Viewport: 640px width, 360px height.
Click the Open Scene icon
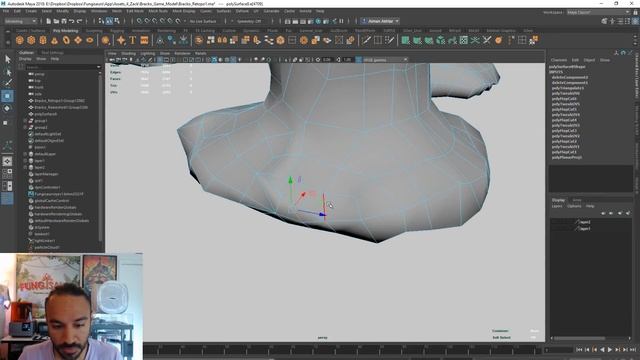coord(56,21)
